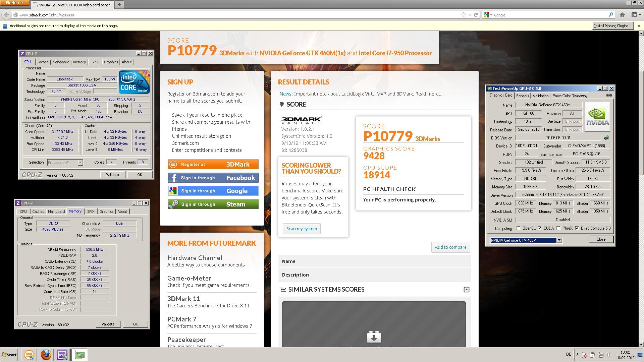Screen dimensions: 644x362
Task: Click Scan my system button
Action: [302, 229]
